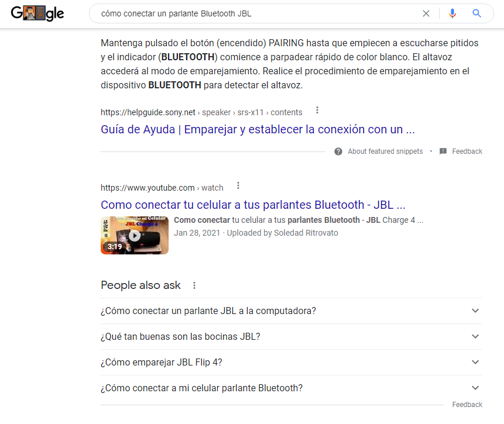
Task: Click the question mark next to About featured snippets
Action: [338, 151]
